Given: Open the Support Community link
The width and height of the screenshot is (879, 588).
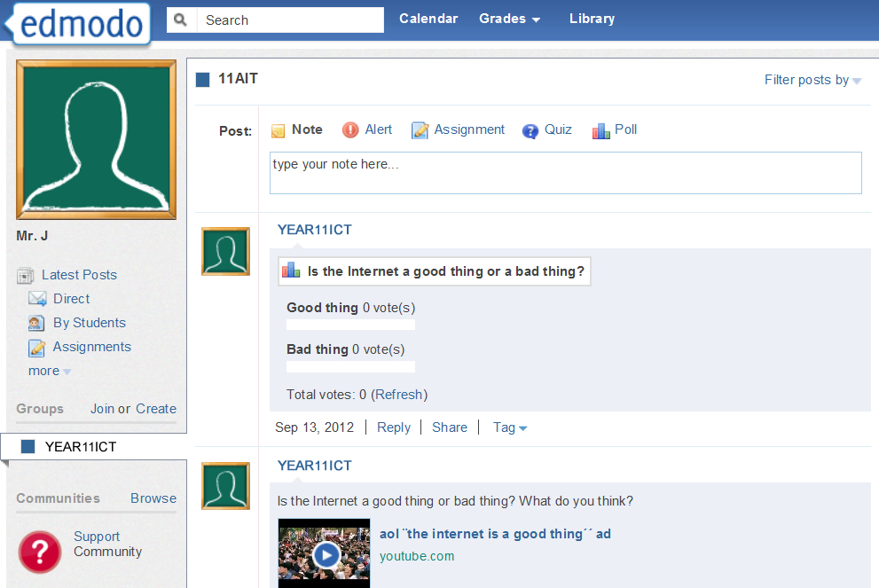Looking at the screenshot, I should pyautogui.click(x=107, y=544).
